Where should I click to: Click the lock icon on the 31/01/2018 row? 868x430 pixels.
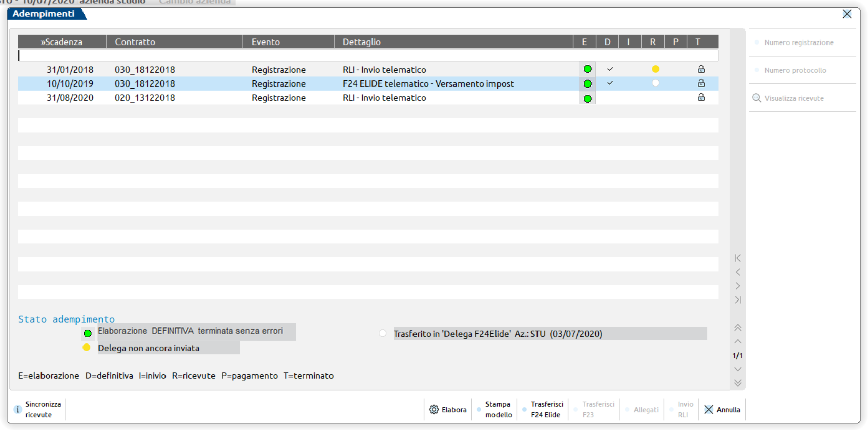tap(701, 69)
